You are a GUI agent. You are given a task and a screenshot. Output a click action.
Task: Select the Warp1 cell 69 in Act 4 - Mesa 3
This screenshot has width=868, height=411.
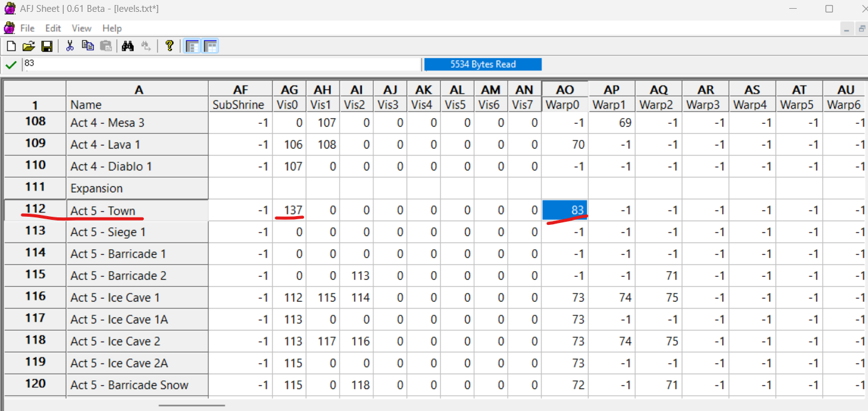click(611, 122)
